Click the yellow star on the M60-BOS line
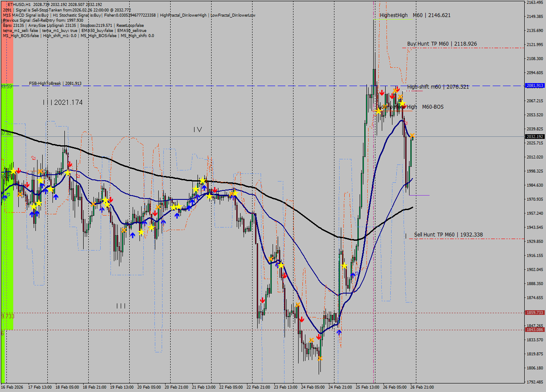Screen dimensions: 546x392 (378, 111)
